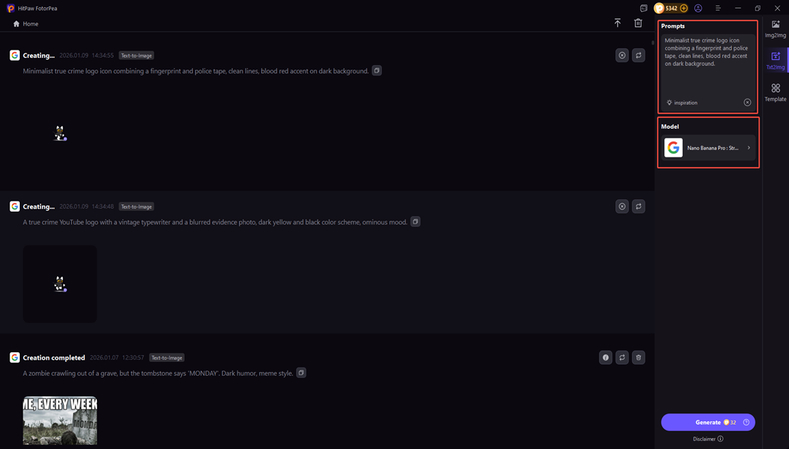This screenshot has width=789, height=449.
Task: Open the Template tab
Action: [x=775, y=92]
